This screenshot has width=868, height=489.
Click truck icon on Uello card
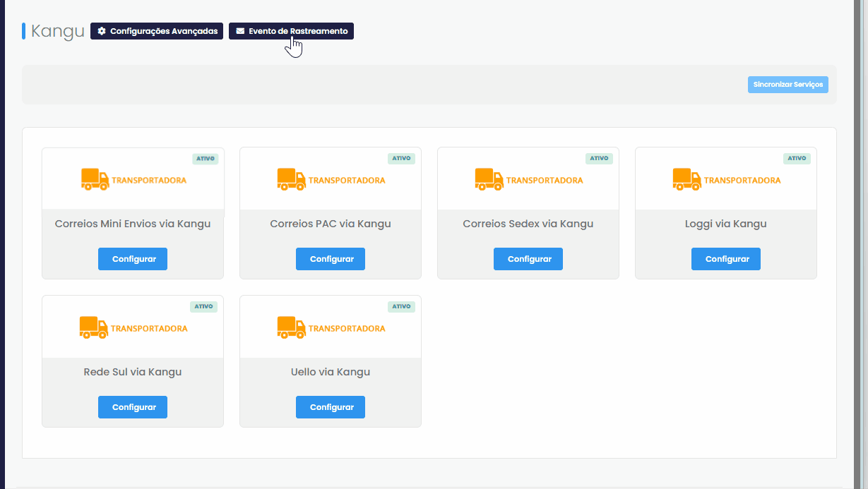(x=292, y=327)
